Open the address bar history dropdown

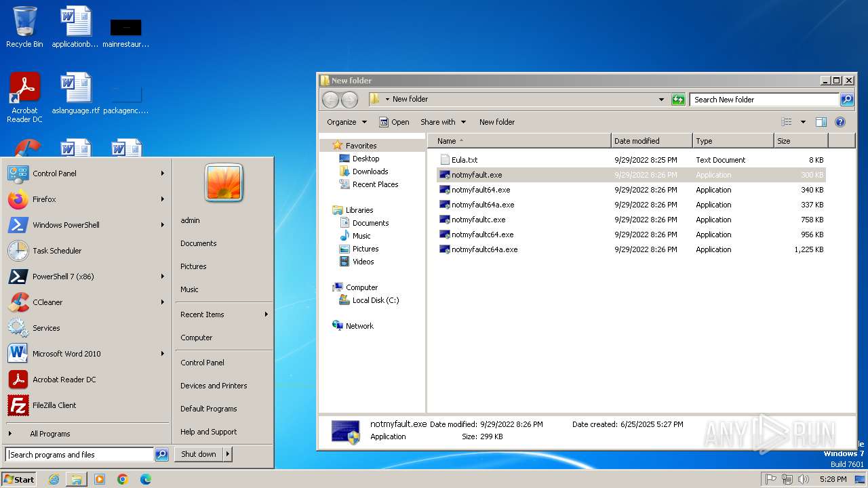pos(661,100)
